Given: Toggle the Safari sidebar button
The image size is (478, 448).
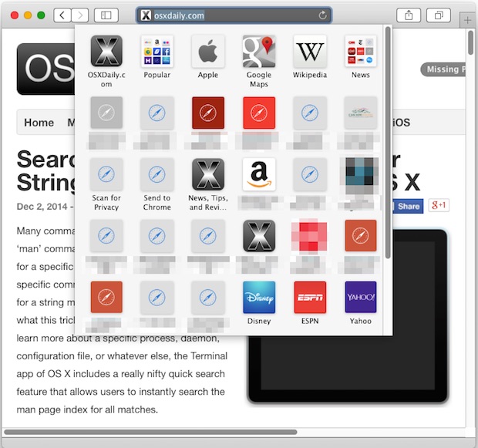Looking at the screenshot, I should pos(106,15).
